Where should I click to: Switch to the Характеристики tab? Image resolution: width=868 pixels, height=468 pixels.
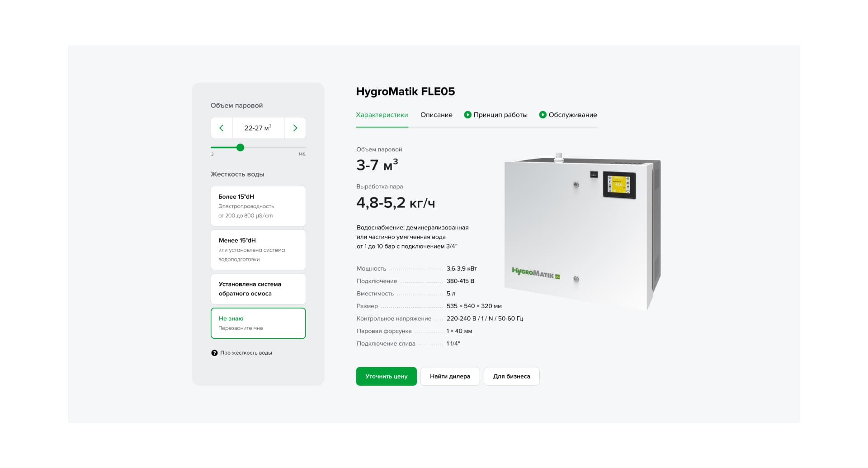pos(382,114)
